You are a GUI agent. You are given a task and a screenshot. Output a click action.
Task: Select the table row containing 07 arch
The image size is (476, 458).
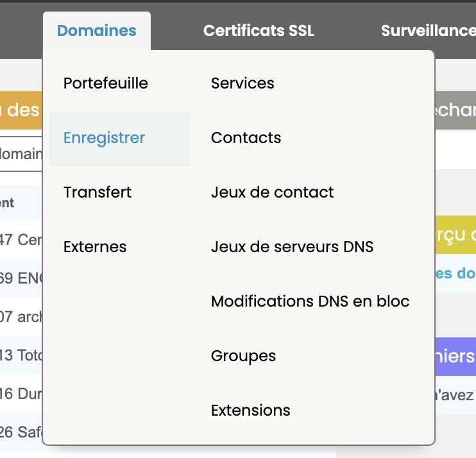(21, 316)
